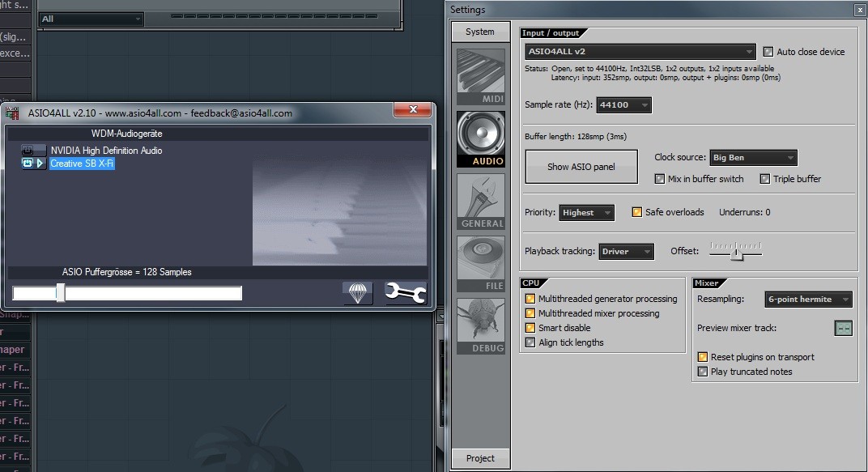Click the Underruns: 0 counter
Image resolution: width=868 pixels, height=472 pixels.
(745, 212)
